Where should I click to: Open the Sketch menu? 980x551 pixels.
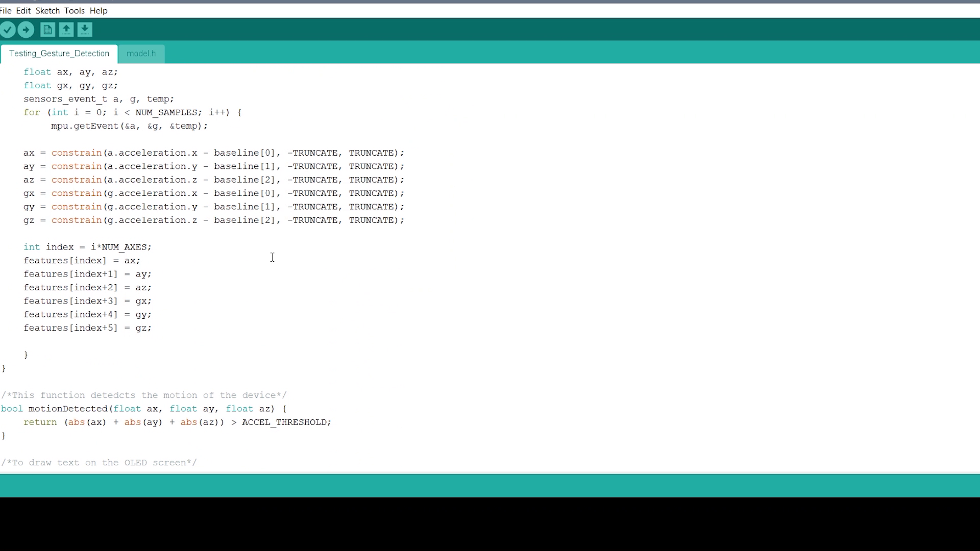pos(47,10)
